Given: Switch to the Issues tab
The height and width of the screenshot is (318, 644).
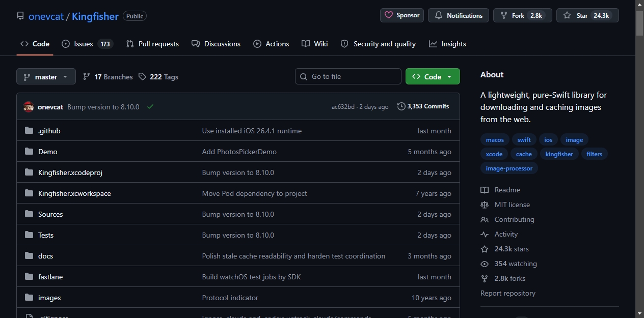Looking at the screenshot, I should click(x=87, y=44).
